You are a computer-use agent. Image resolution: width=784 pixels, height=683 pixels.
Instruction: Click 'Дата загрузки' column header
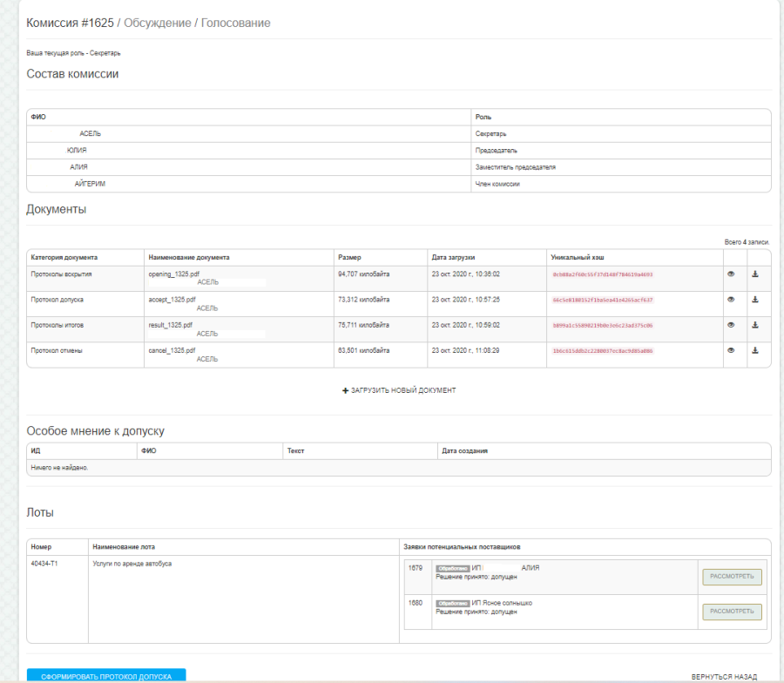tap(453, 258)
